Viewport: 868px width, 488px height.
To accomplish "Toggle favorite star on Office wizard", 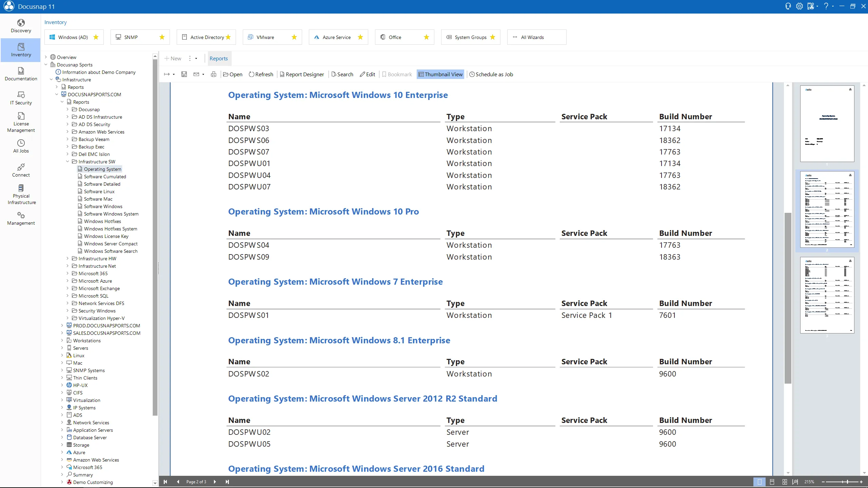I will 427,37.
